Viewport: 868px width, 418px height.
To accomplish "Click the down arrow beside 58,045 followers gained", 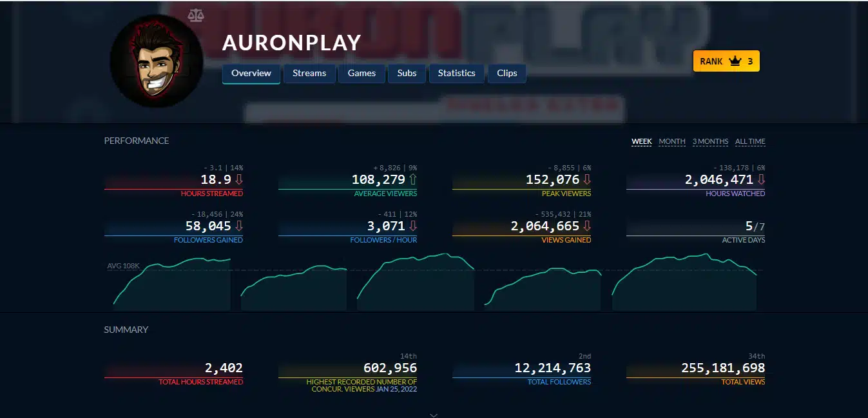I will [x=239, y=226].
